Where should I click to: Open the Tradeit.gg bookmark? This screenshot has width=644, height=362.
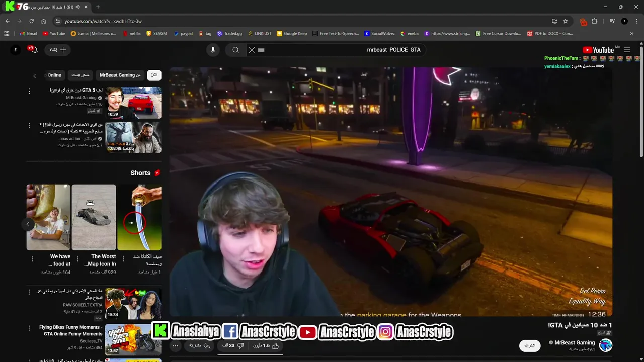point(229,34)
